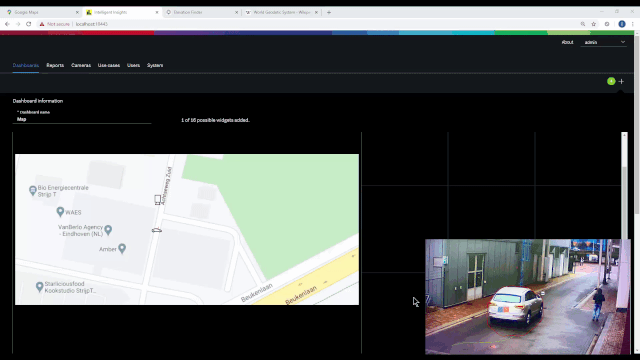Click the browser forward arrow
This screenshot has width=640, height=360.
click(x=18, y=24)
